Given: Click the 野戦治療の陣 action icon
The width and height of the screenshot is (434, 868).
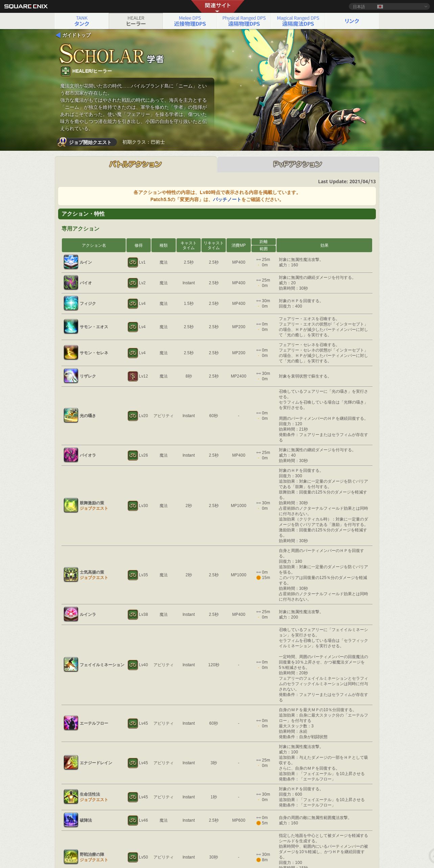Looking at the screenshot, I should tap(71, 857).
